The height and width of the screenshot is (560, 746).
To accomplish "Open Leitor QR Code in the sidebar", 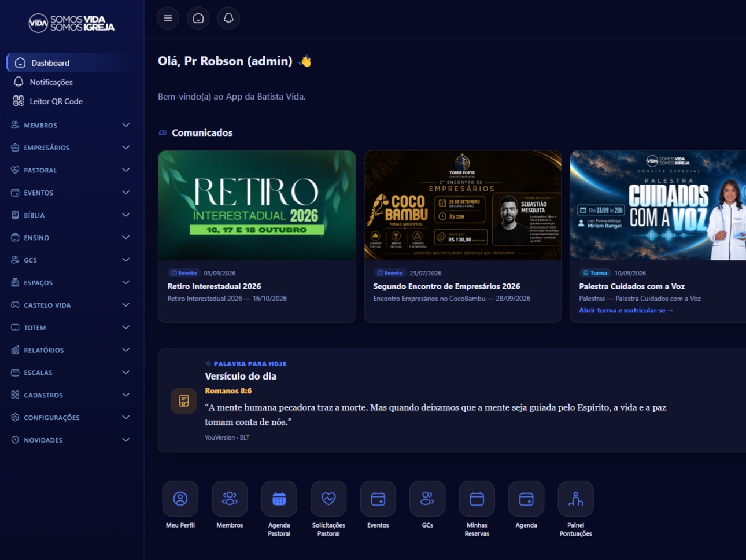I will pyautogui.click(x=72, y=101).
